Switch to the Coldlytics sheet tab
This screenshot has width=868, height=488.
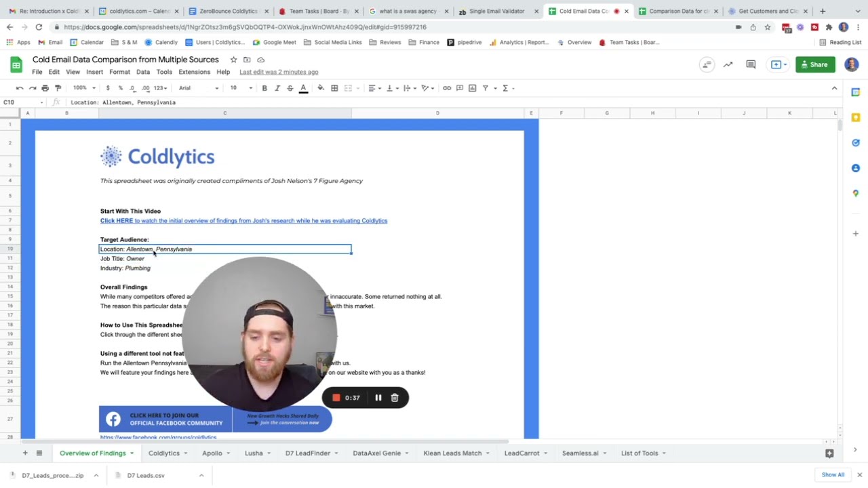pyautogui.click(x=164, y=453)
